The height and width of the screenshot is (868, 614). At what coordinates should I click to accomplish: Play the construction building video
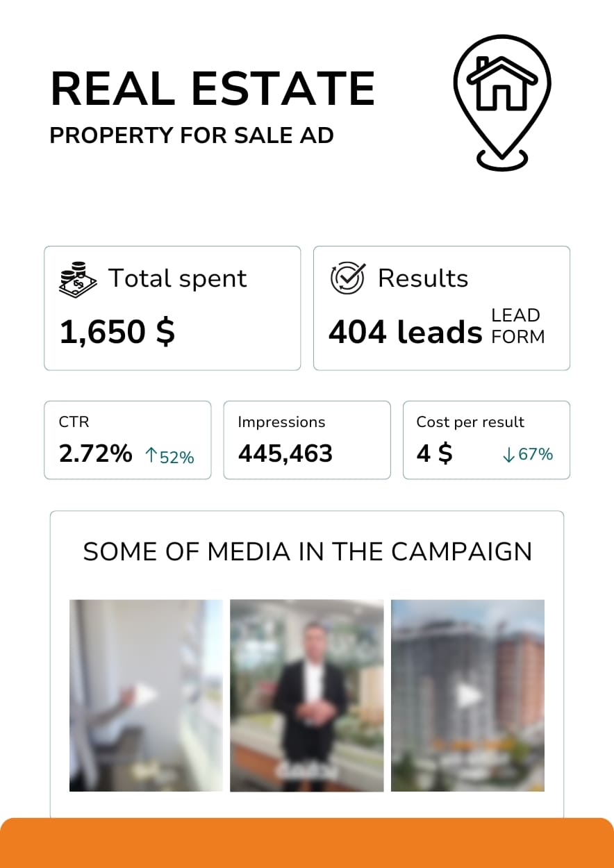point(468,694)
